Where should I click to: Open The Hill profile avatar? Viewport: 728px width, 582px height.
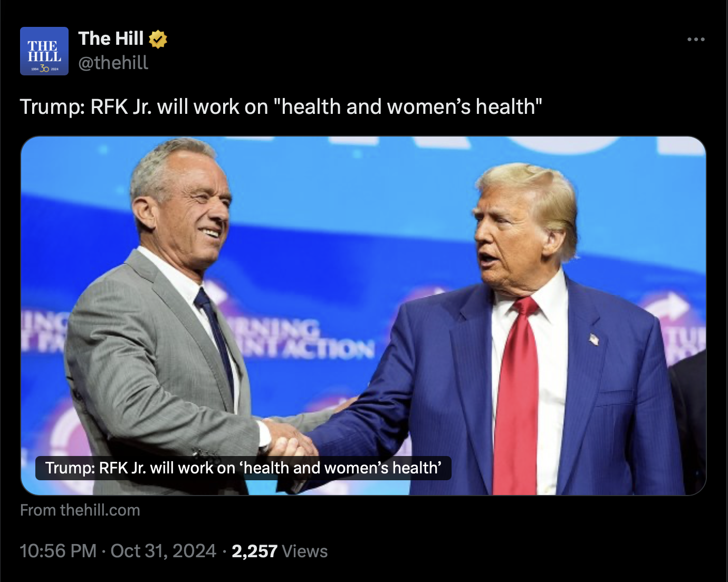44,51
